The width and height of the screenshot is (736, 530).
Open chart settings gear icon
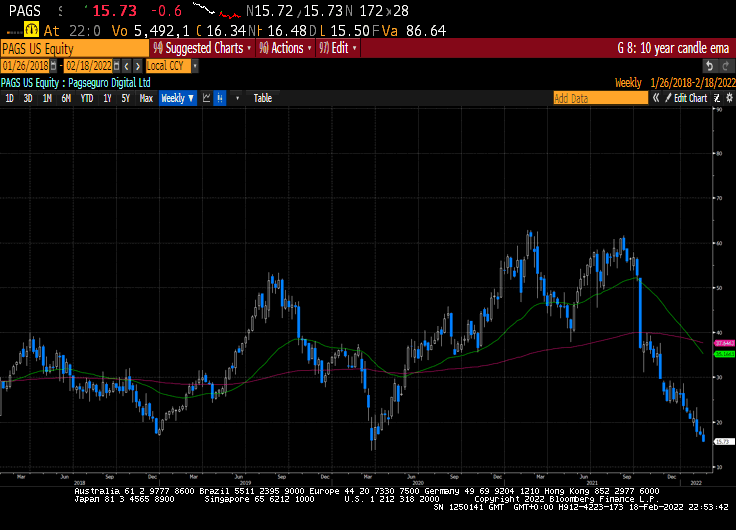point(729,98)
